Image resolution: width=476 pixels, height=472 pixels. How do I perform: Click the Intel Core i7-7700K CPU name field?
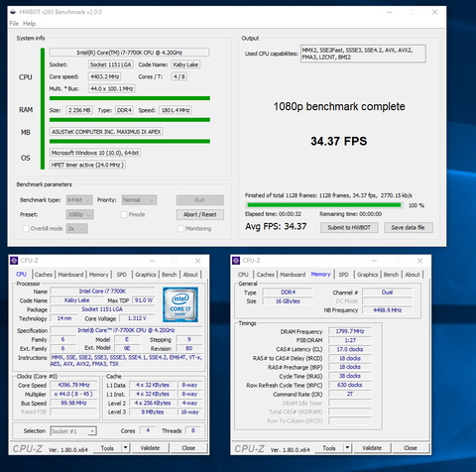tap(129, 53)
